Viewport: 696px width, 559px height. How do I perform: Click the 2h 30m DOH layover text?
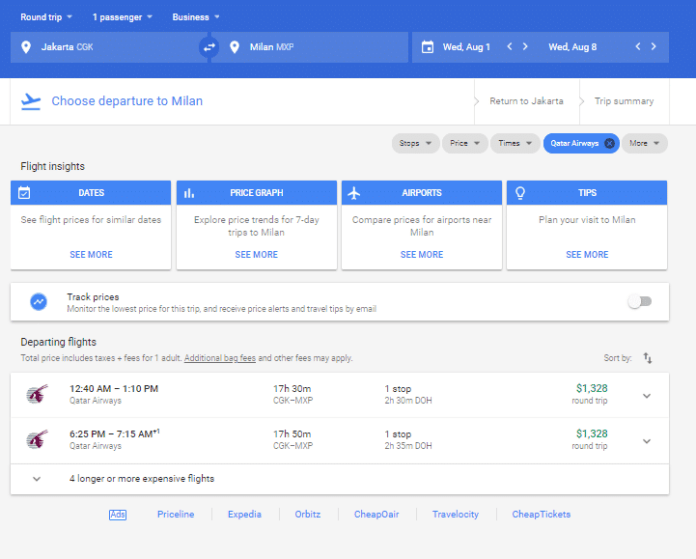(408, 401)
